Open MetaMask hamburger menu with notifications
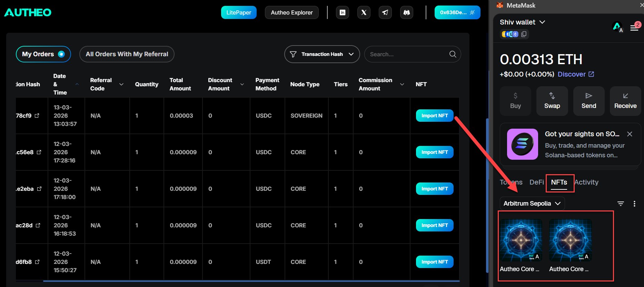Image resolution: width=644 pixels, height=287 pixels. pyautogui.click(x=635, y=27)
